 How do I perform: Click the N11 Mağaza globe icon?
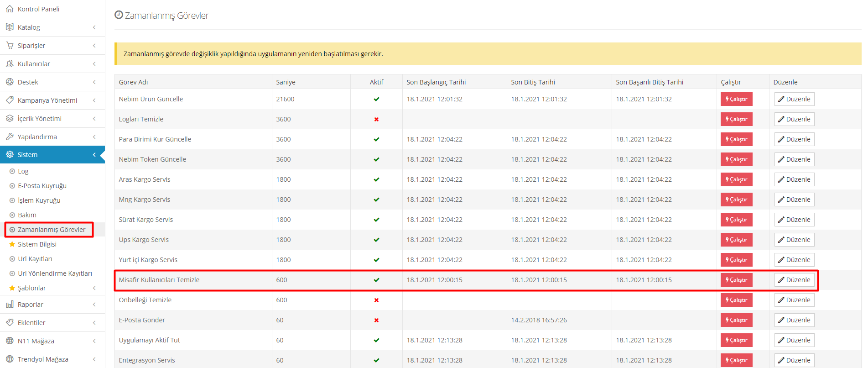coord(10,341)
